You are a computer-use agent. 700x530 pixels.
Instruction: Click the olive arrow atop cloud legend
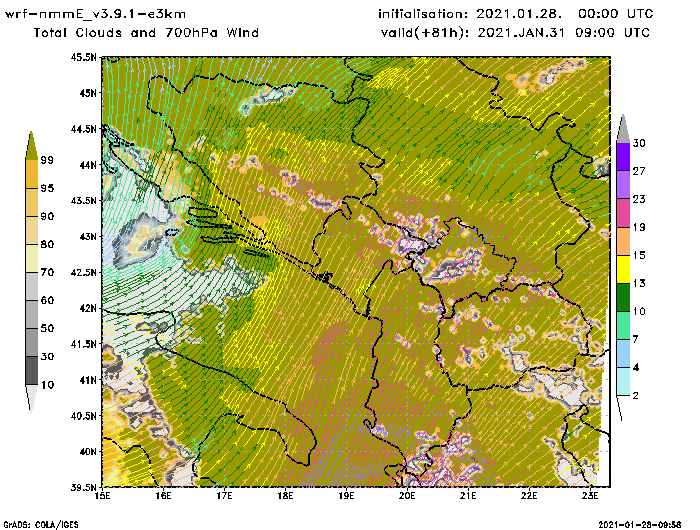click(x=31, y=146)
